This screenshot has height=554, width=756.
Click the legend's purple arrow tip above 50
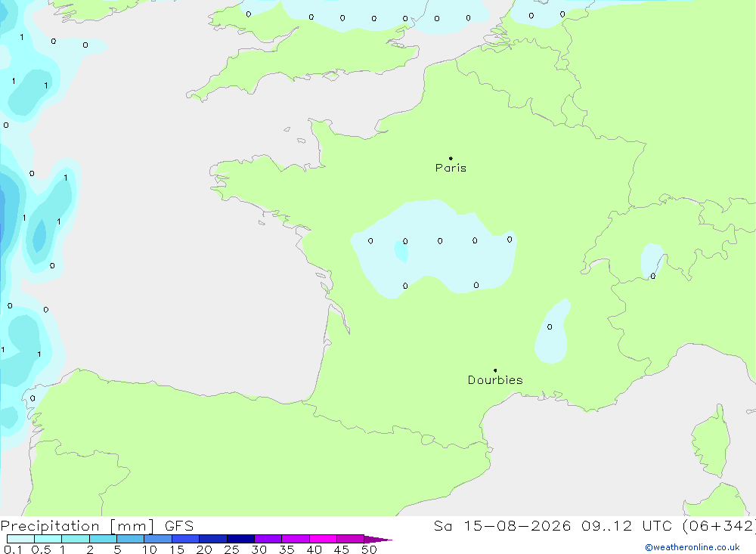[x=378, y=539]
